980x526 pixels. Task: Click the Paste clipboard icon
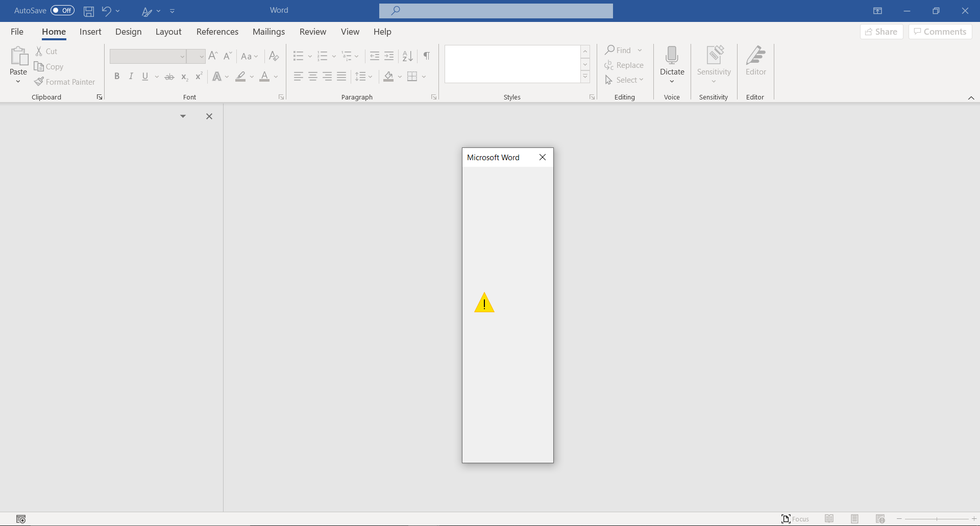pyautogui.click(x=19, y=56)
